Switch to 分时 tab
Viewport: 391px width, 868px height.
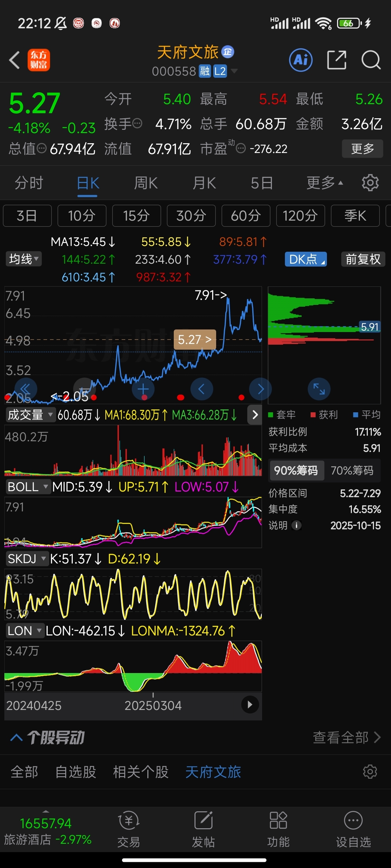click(x=29, y=183)
